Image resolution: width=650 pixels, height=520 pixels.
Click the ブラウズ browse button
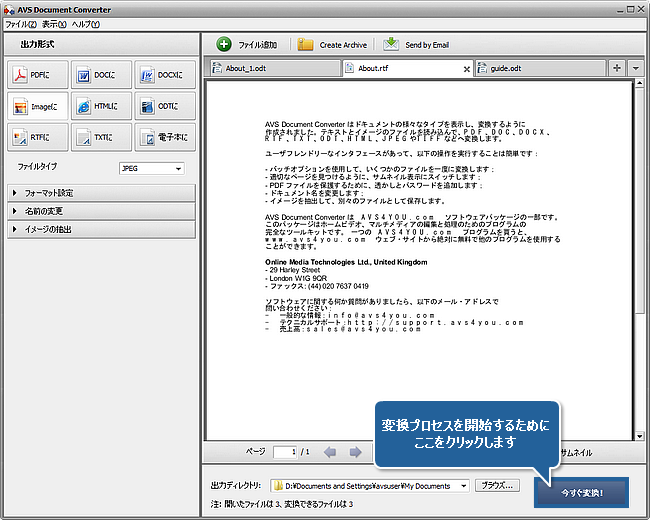click(497, 485)
